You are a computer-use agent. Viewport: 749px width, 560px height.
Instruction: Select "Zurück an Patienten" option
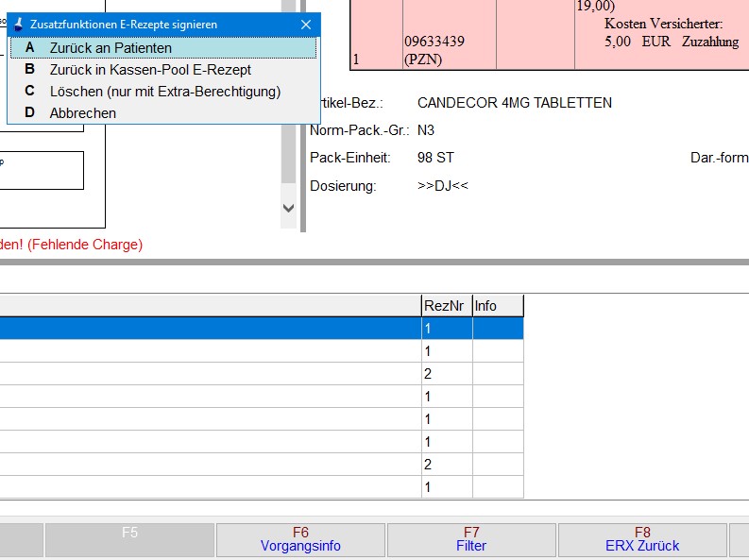point(111,48)
